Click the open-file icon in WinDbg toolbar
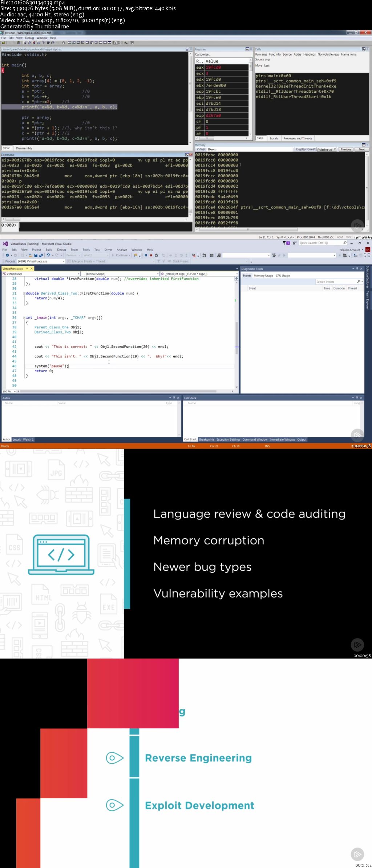The height and width of the screenshot is (868, 372). coord(4,43)
